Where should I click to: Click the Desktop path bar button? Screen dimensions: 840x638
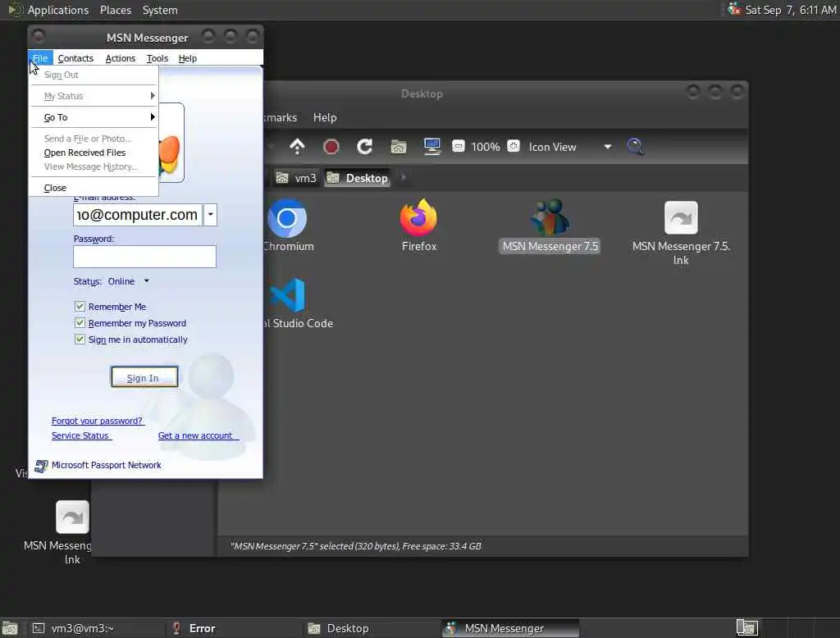pos(358,178)
